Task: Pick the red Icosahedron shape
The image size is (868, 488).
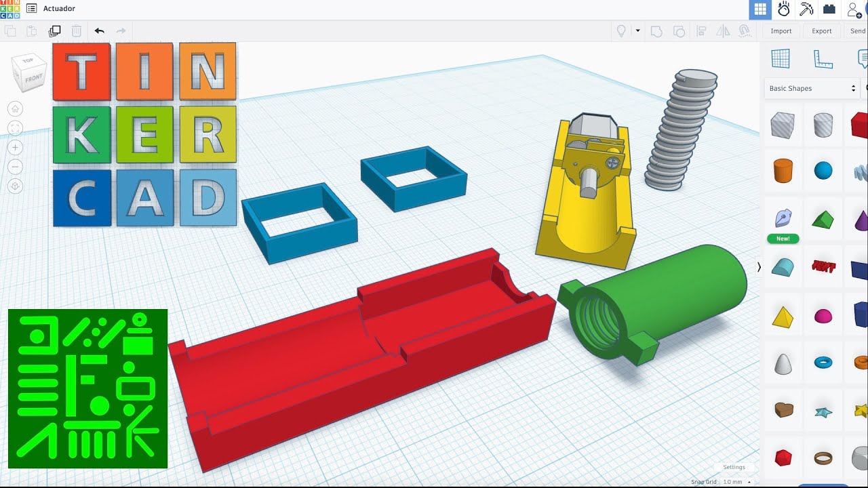Action: click(x=783, y=457)
